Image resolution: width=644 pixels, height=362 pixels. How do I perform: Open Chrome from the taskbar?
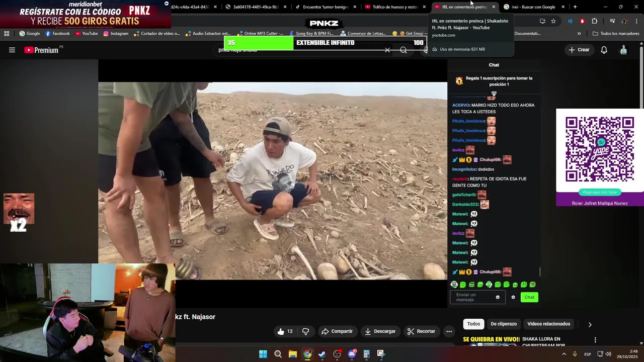307,354
